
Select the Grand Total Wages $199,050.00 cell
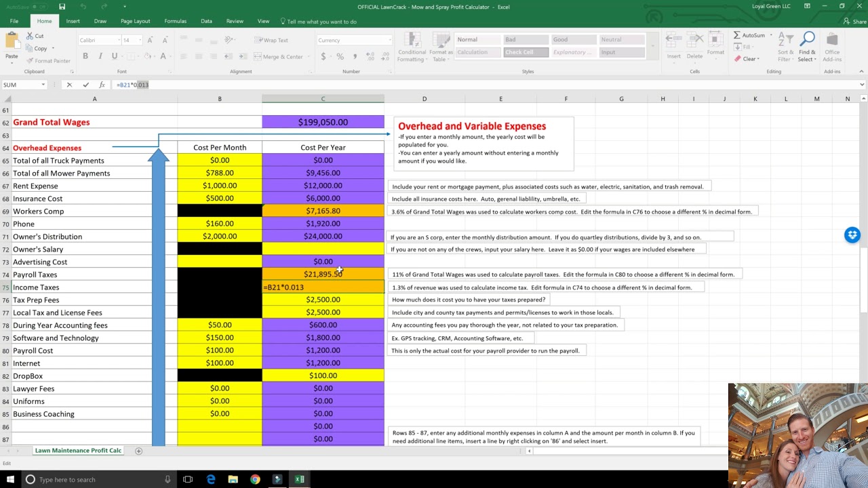coord(323,122)
